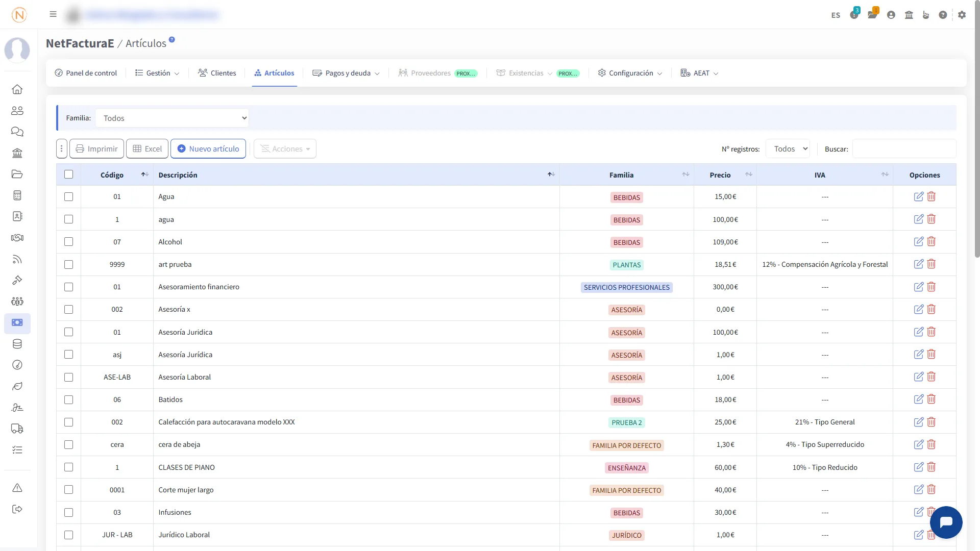Edit the CLASES DE PIANO article
The height and width of the screenshot is (551, 980).
click(x=918, y=467)
